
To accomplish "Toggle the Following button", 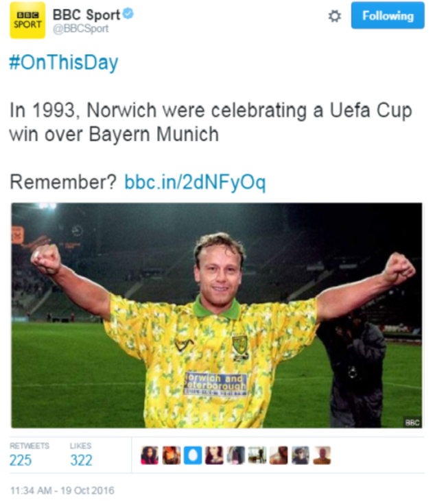I will [x=388, y=16].
